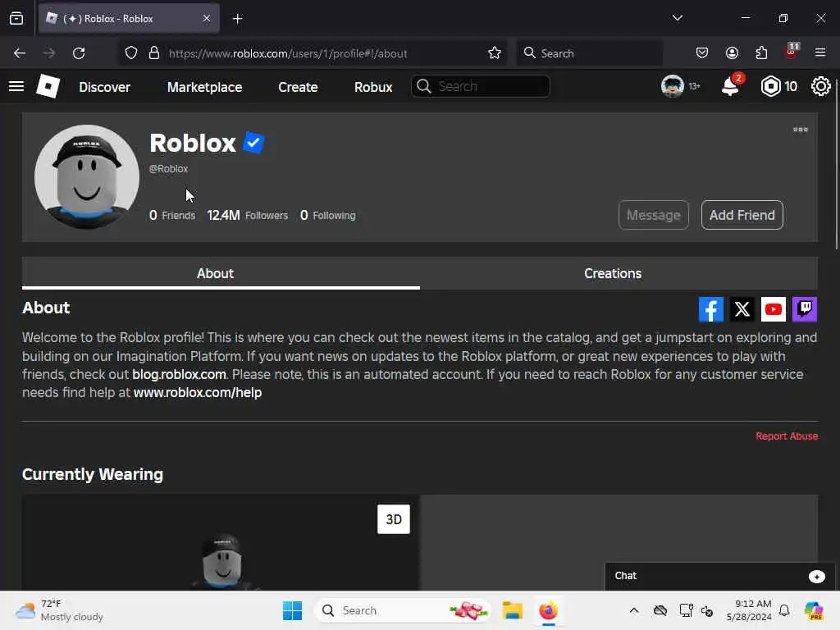Click the user avatar icon in navbar

coord(672,86)
